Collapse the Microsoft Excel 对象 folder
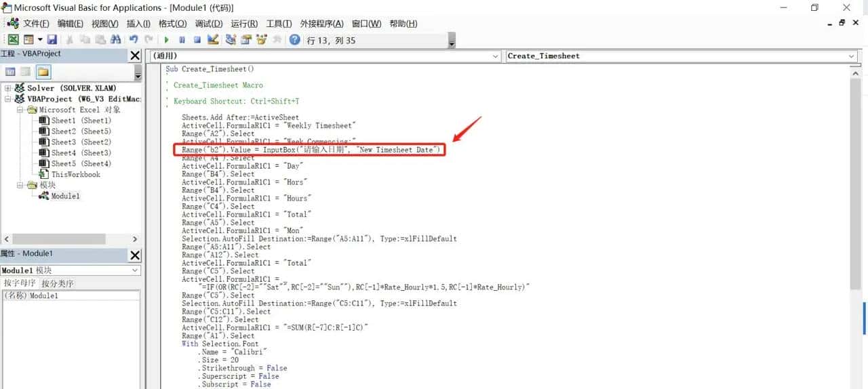This screenshot has height=389, width=868. coord(20,110)
